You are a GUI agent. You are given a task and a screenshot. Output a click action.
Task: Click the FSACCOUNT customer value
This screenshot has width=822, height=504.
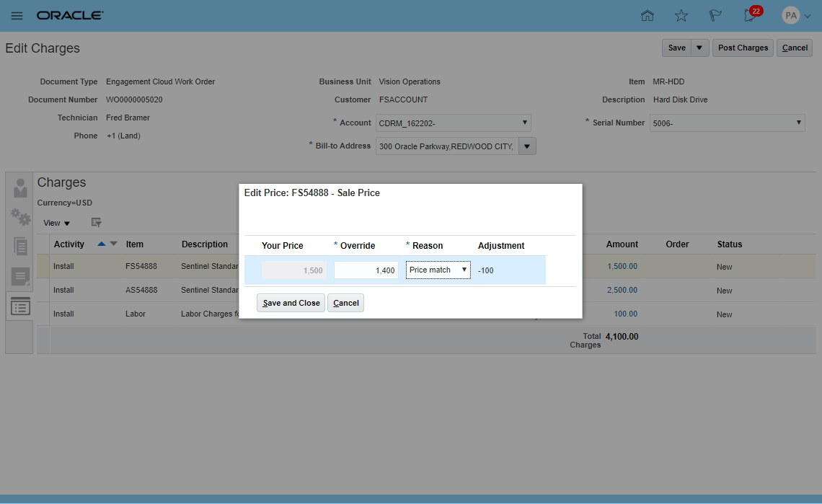click(x=403, y=100)
